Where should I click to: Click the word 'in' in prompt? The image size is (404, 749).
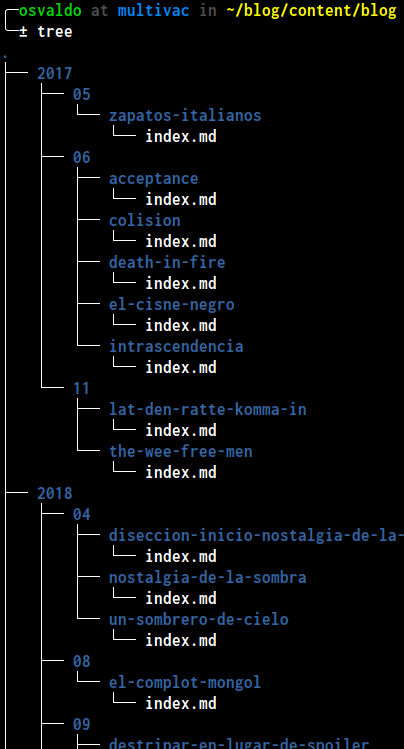208,11
